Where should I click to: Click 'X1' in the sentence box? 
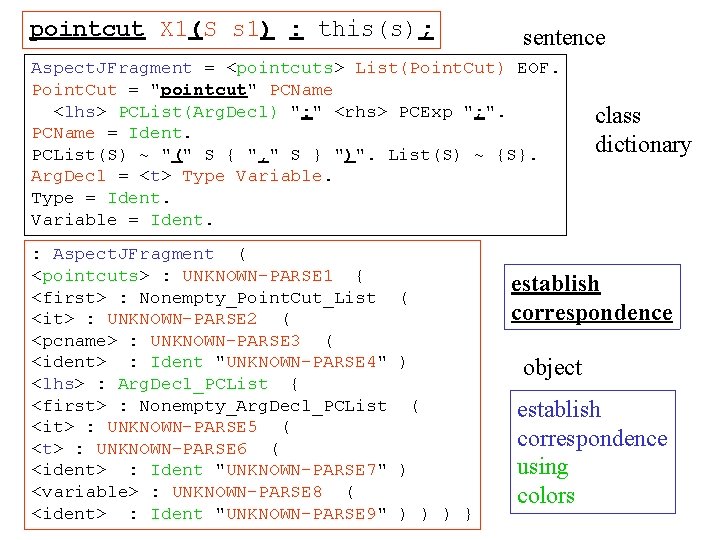point(174,30)
